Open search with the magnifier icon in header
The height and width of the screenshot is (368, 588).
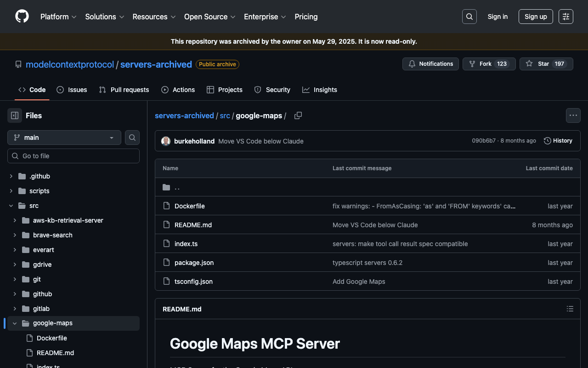[469, 17]
